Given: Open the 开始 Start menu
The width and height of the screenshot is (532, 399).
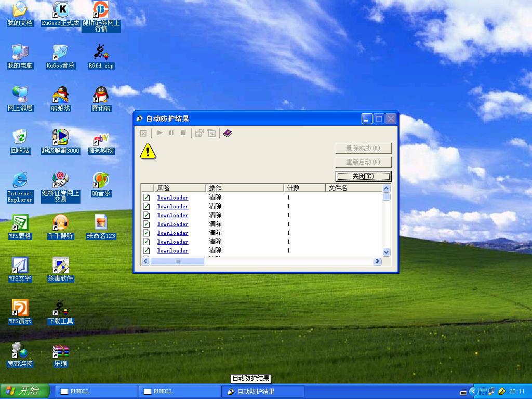Looking at the screenshot, I should tap(24, 391).
